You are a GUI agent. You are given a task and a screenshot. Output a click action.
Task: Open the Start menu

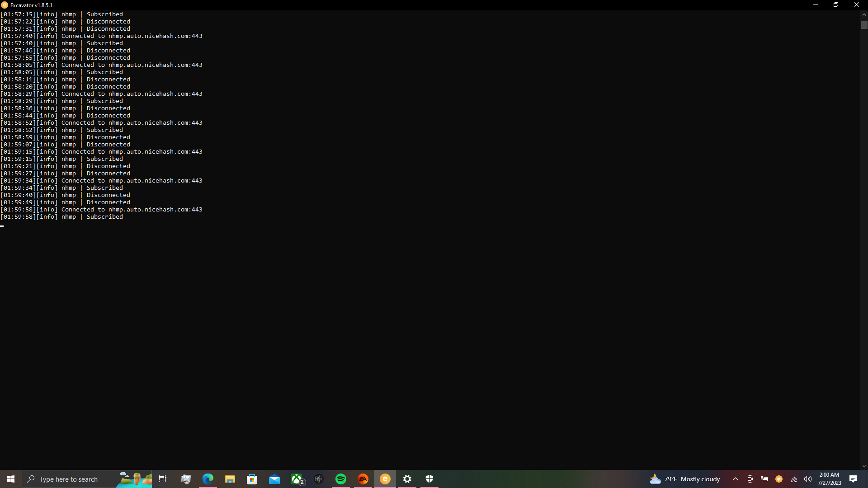point(10,479)
